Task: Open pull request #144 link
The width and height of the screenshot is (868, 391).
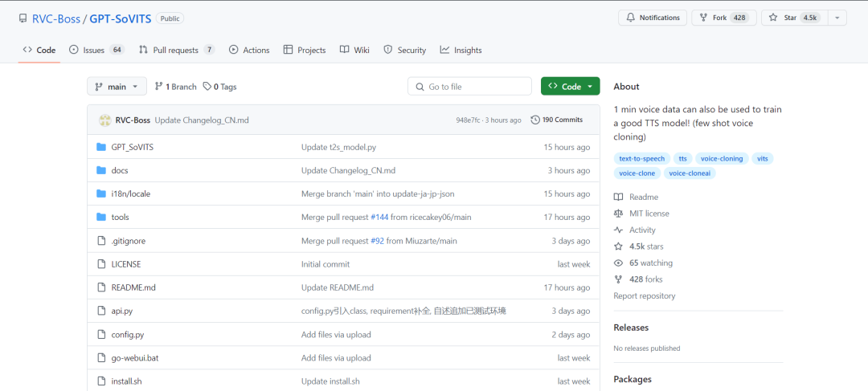Action: click(x=379, y=218)
